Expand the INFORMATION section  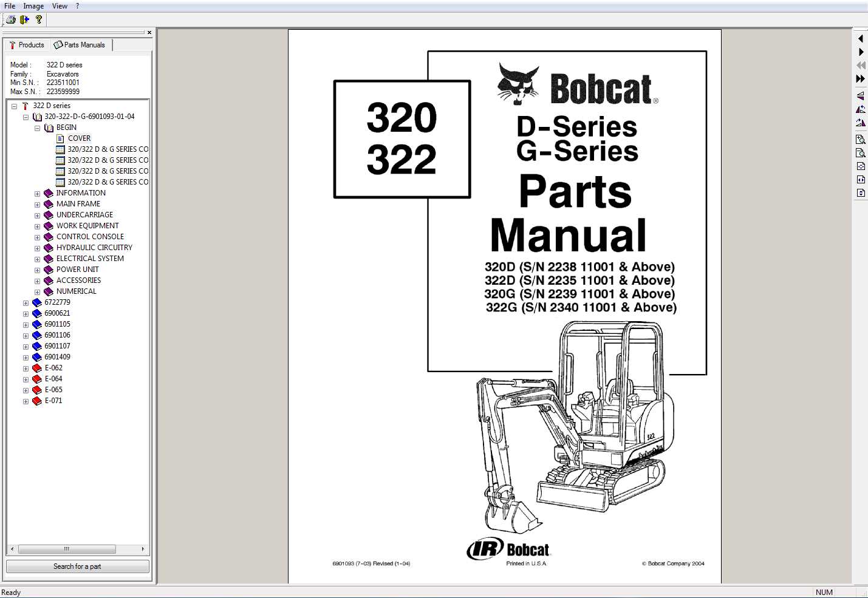tap(37, 194)
